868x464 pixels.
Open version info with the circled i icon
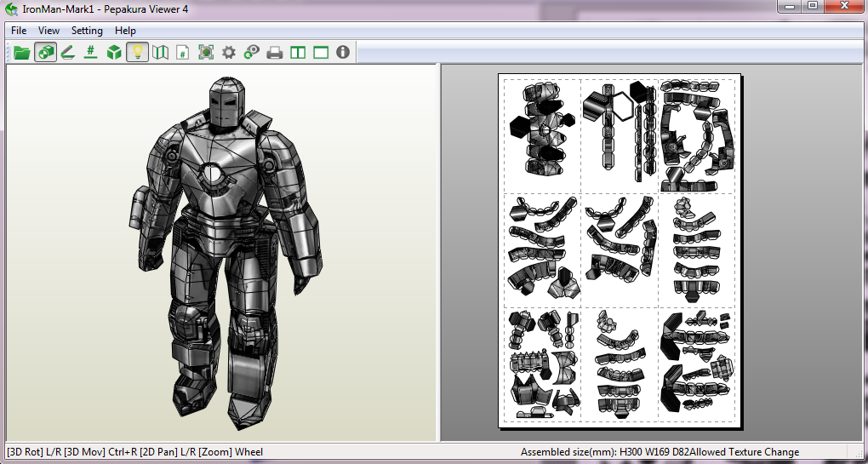click(x=343, y=52)
